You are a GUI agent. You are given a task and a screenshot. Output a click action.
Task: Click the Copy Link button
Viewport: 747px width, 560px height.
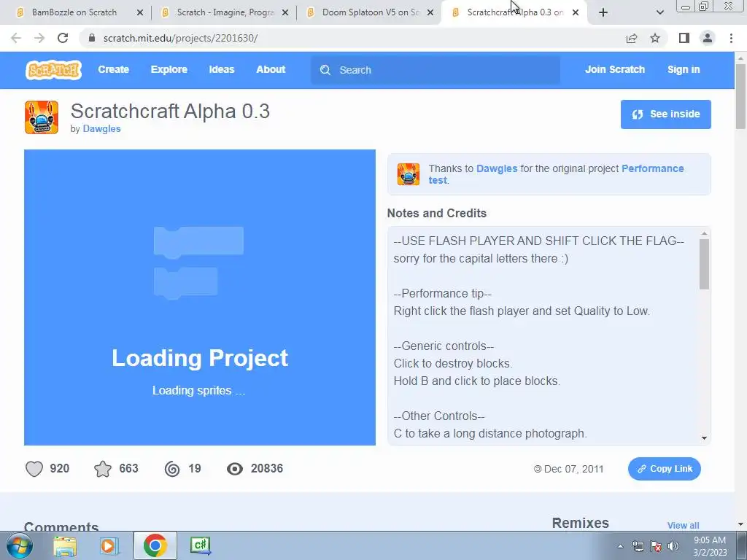(664, 469)
